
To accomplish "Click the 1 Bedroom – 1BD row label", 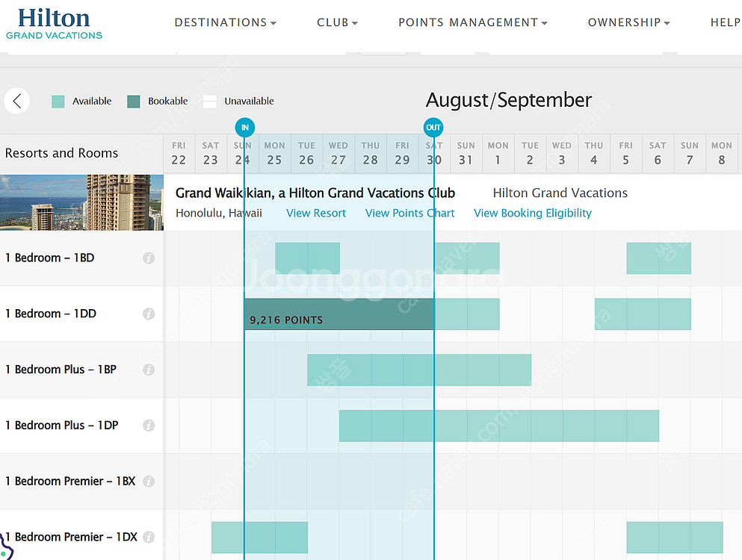I will (49, 258).
